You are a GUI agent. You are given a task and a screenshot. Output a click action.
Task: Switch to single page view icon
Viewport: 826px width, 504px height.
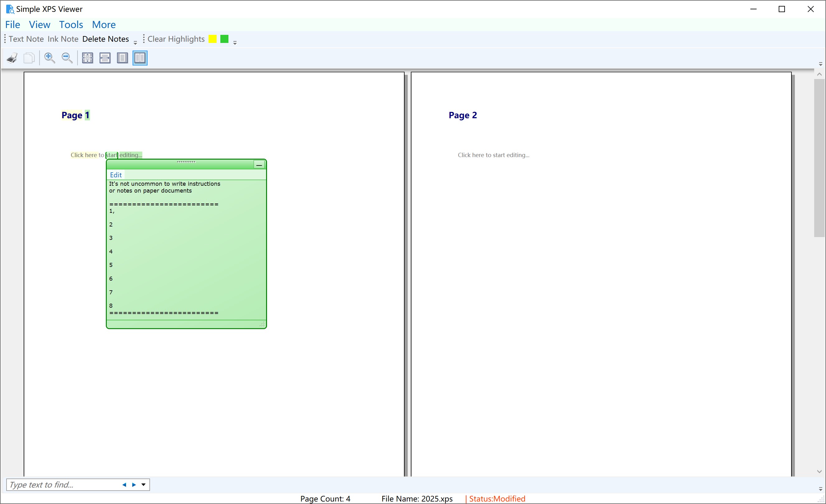[x=122, y=58]
